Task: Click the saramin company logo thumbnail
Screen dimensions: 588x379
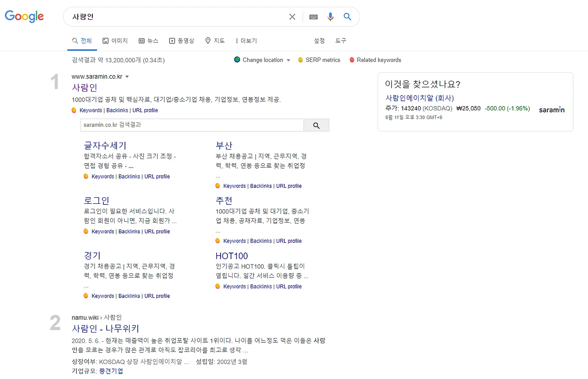Action: click(x=552, y=110)
